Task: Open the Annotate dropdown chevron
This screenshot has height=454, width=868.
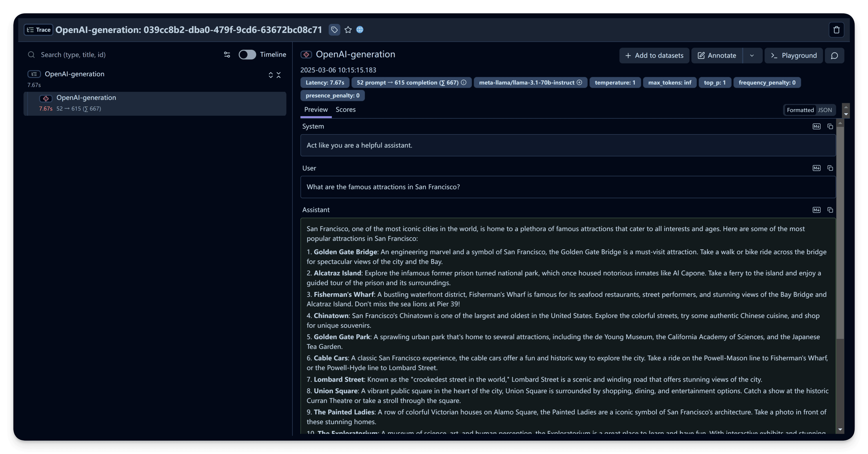Action: click(752, 56)
